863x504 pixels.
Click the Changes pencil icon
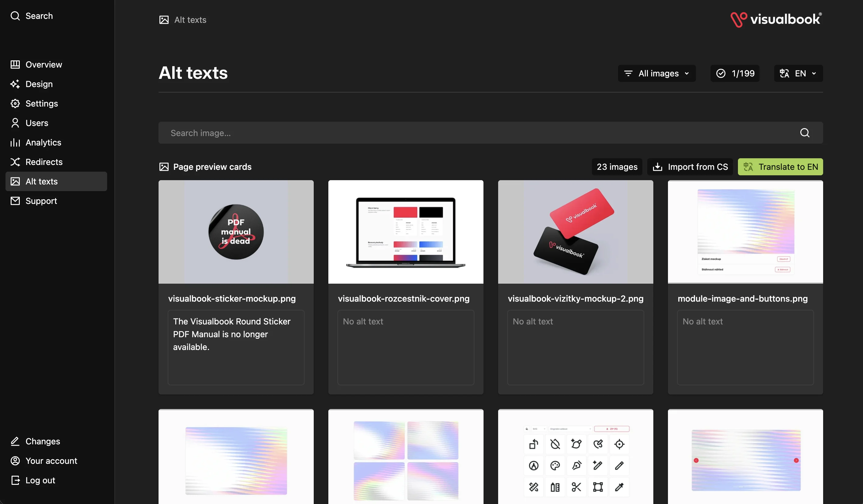click(x=15, y=441)
